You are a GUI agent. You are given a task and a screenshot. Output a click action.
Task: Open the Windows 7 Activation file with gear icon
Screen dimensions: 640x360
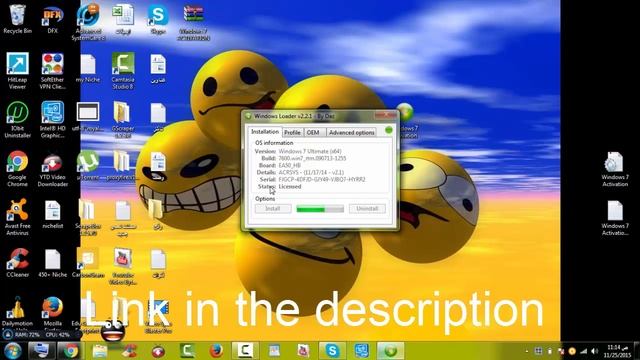pyautogui.click(x=615, y=169)
